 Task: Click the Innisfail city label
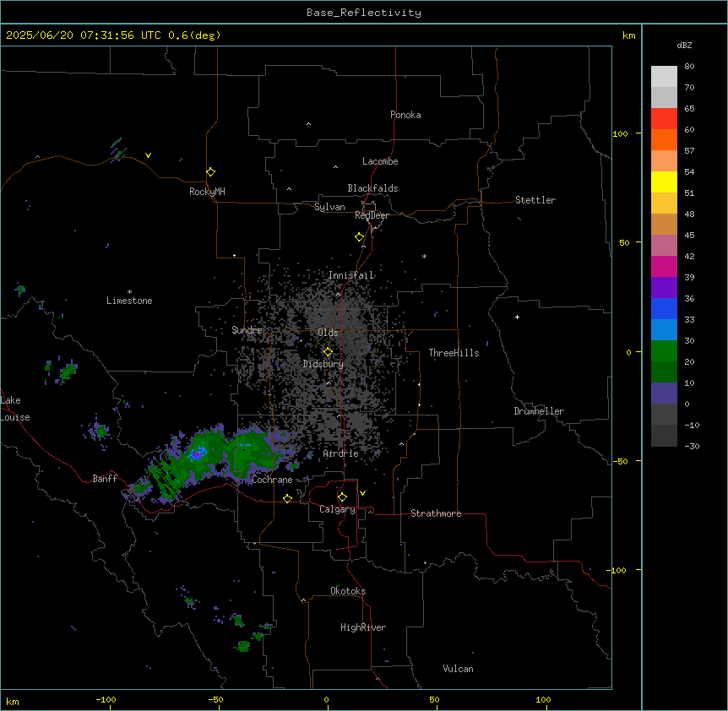[350, 275]
